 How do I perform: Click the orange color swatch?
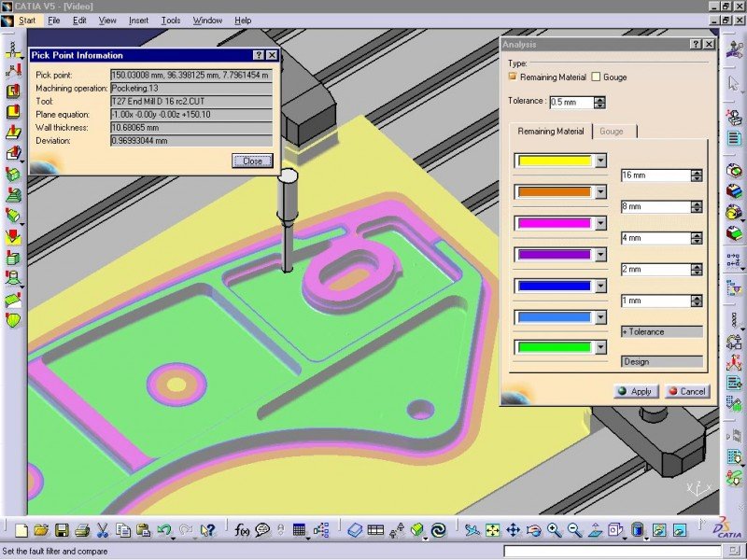[554, 192]
